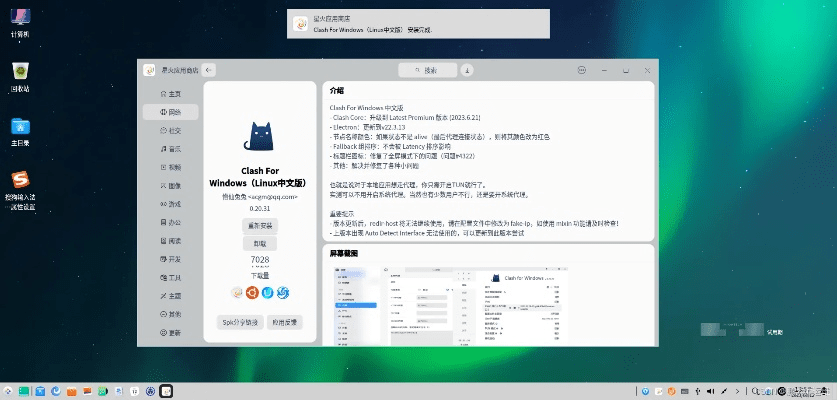837x400 pixels.
Task: Open 更新 (Updates) in the sidebar
Action: click(x=171, y=333)
